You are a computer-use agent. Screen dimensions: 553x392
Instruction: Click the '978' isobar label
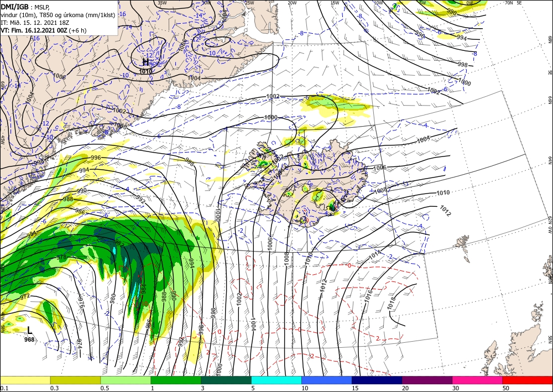click(x=61, y=257)
